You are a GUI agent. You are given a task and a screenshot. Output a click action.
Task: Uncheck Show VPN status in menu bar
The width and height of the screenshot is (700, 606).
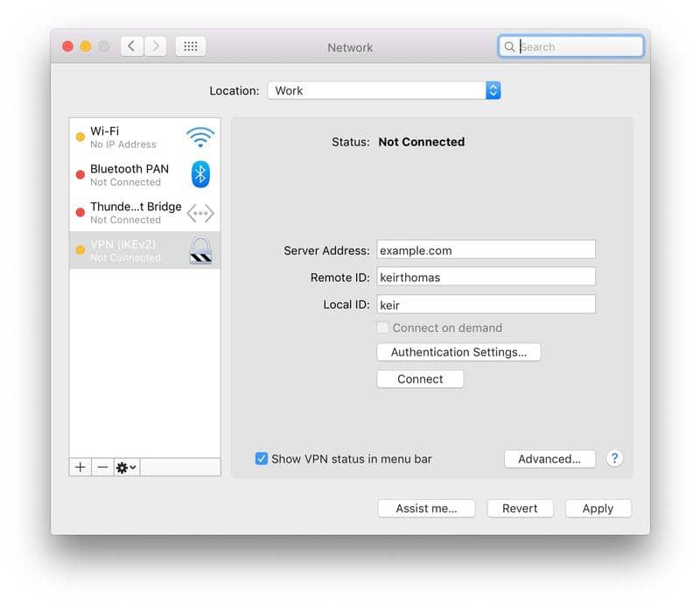click(260, 458)
